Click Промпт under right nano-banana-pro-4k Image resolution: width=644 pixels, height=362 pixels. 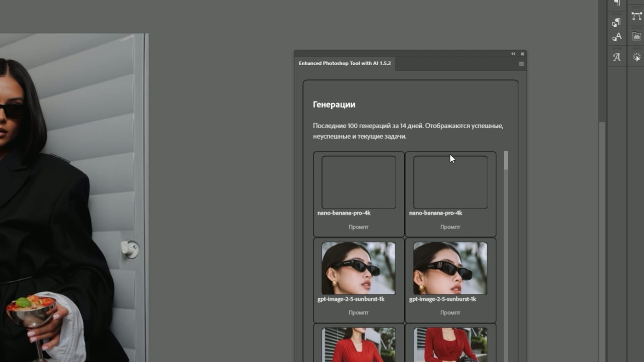pyautogui.click(x=450, y=227)
